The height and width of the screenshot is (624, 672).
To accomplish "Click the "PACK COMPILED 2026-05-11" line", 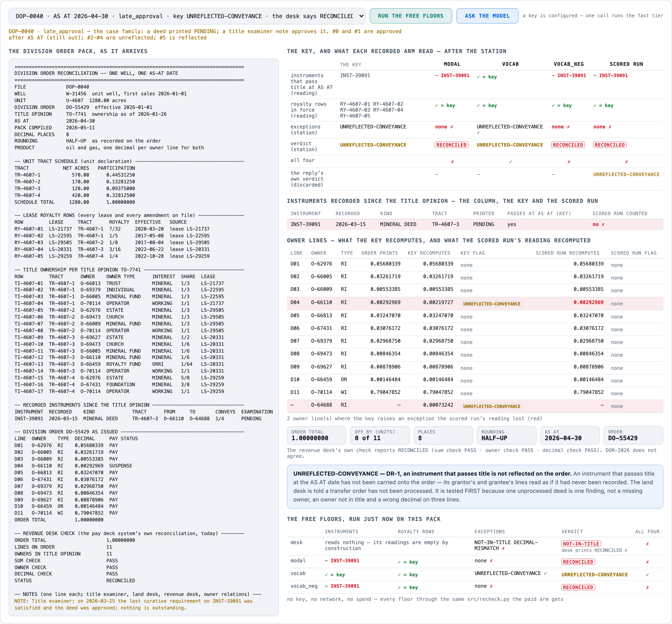I will tap(55, 128).
